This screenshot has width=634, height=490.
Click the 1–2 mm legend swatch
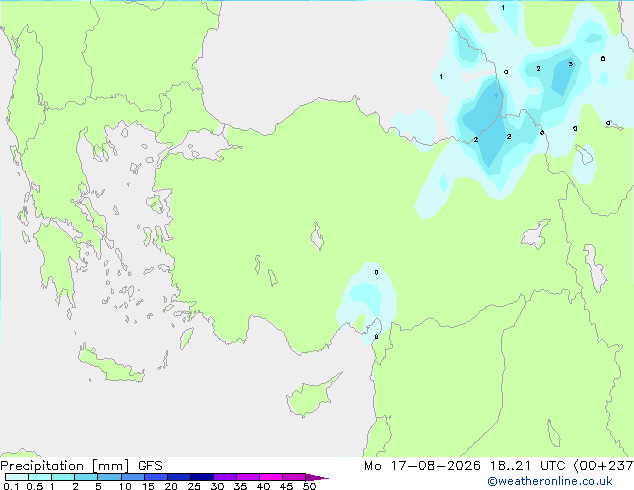click(x=63, y=477)
